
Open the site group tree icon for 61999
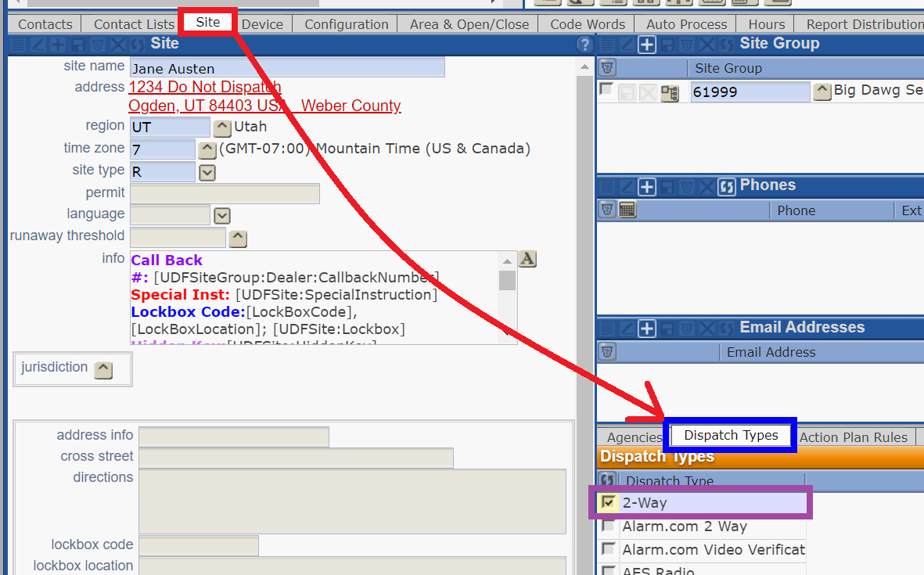click(x=670, y=93)
